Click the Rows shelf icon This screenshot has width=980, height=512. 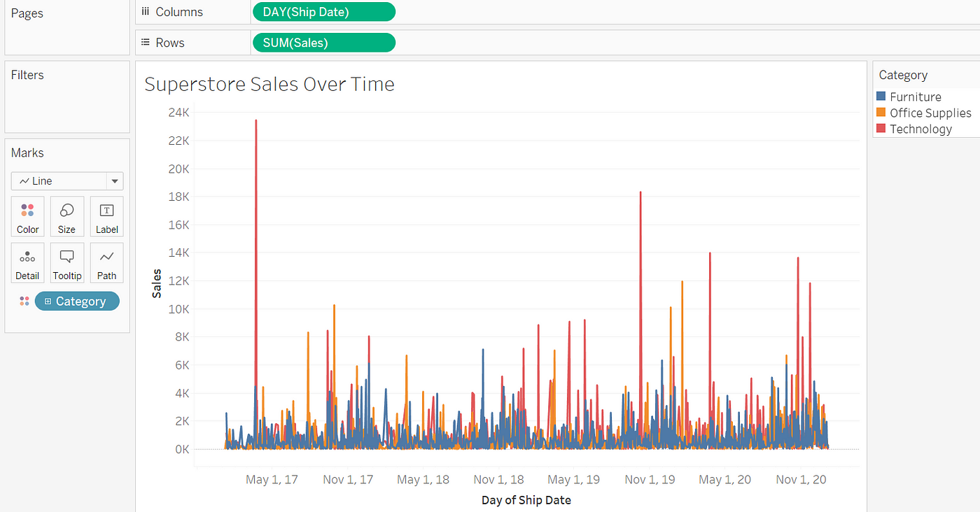(x=146, y=43)
